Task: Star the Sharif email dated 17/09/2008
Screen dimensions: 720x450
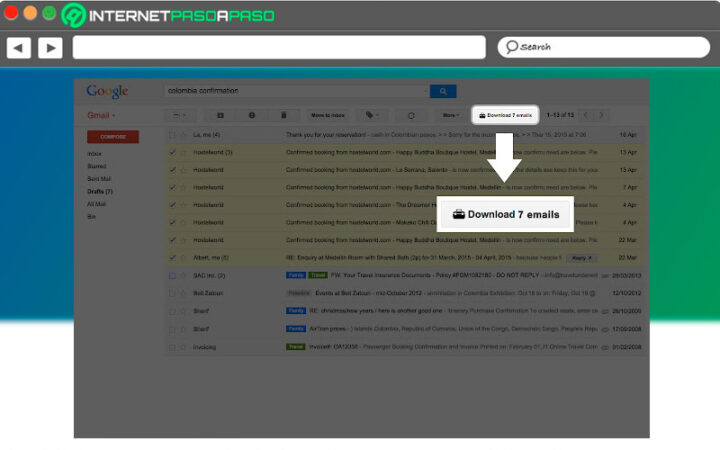Action: (x=183, y=329)
